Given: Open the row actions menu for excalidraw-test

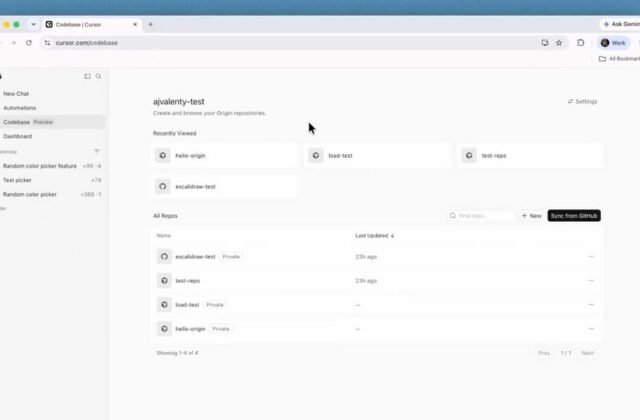Looking at the screenshot, I should (591, 257).
